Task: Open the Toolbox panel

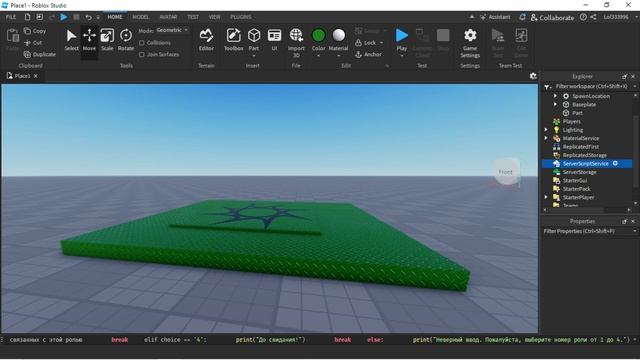Action: 233,40
